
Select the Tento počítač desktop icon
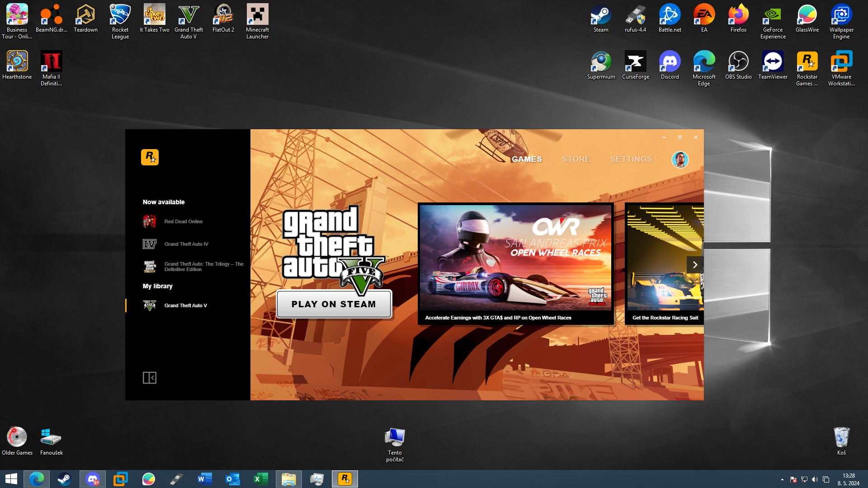(395, 445)
